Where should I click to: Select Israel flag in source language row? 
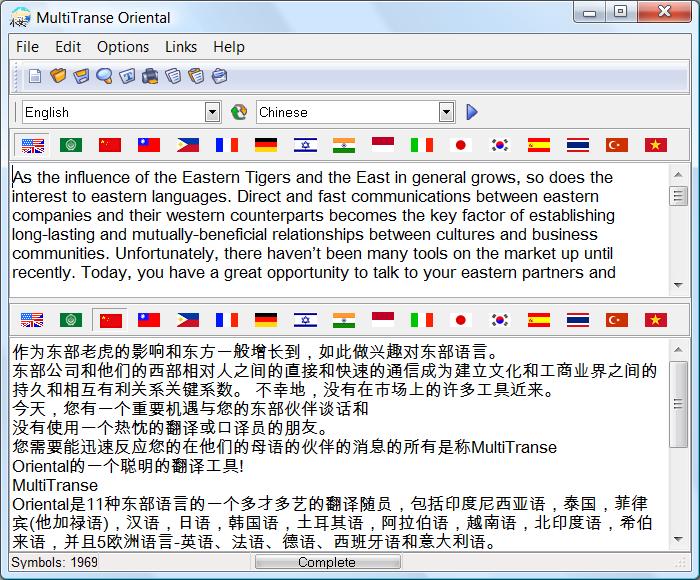pyautogui.click(x=305, y=145)
